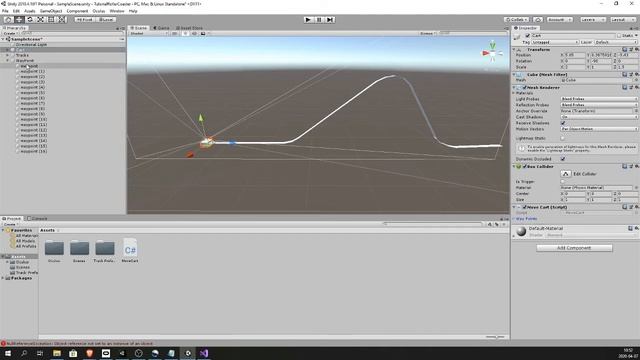Open the Layers dropdown in top toolbar
Screen dimensions: 640x360
point(592,20)
